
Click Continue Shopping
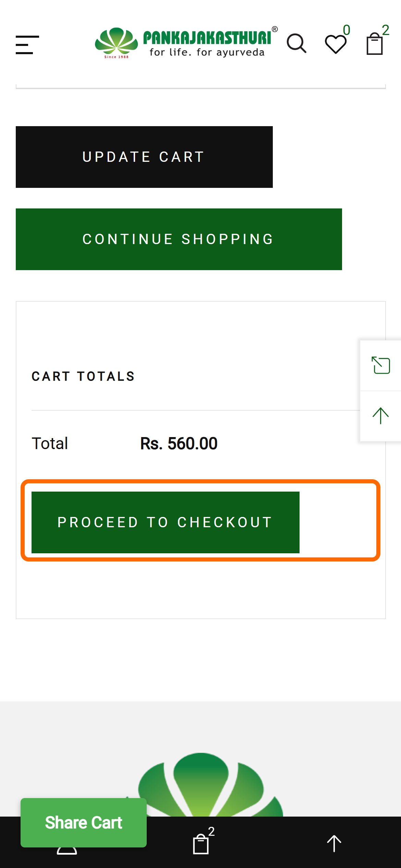pyautogui.click(x=179, y=239)
